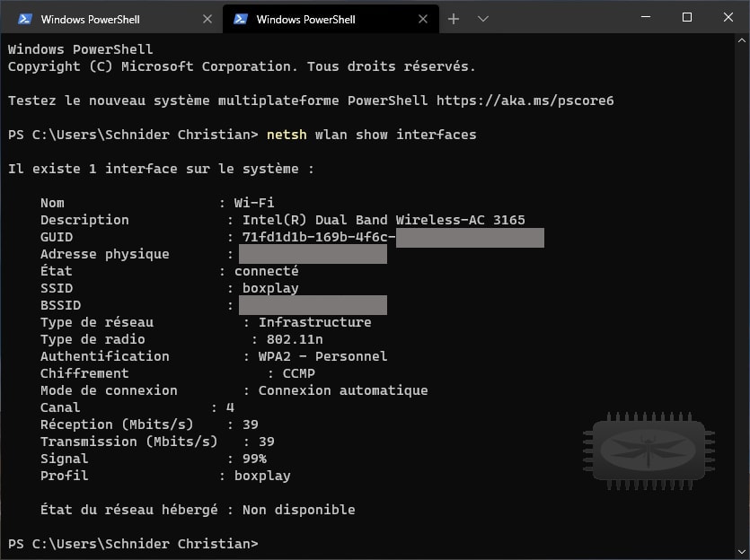Screen dimensions: 750x560
Task: Maximize the Windows Terminal window
Action: [x=687, y=17]
